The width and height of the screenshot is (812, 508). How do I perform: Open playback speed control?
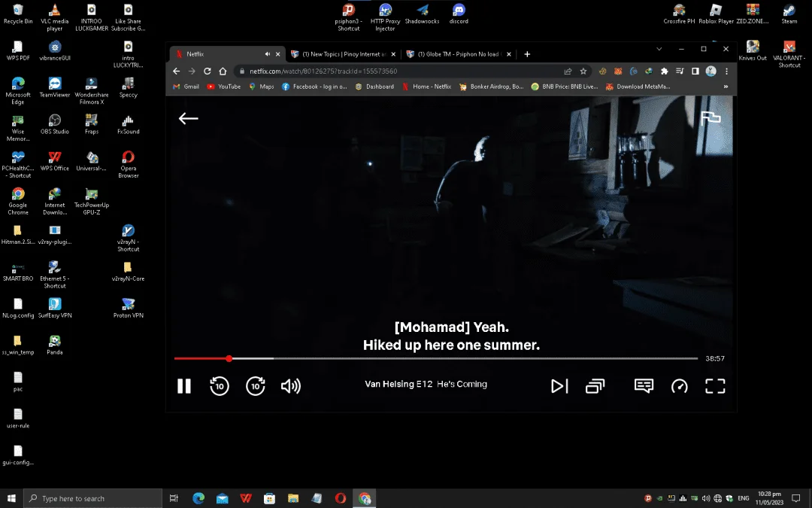tap(680, 385)
